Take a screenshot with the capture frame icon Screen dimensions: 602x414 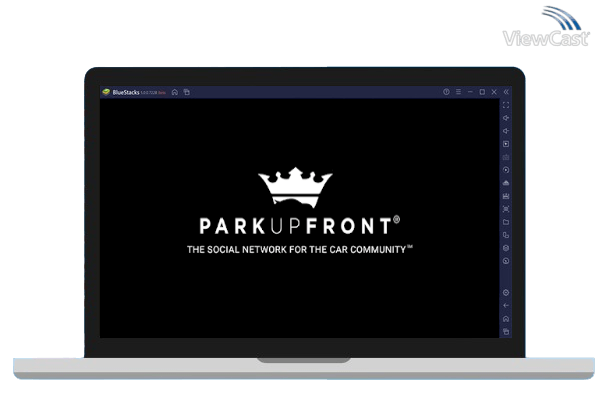506,209
